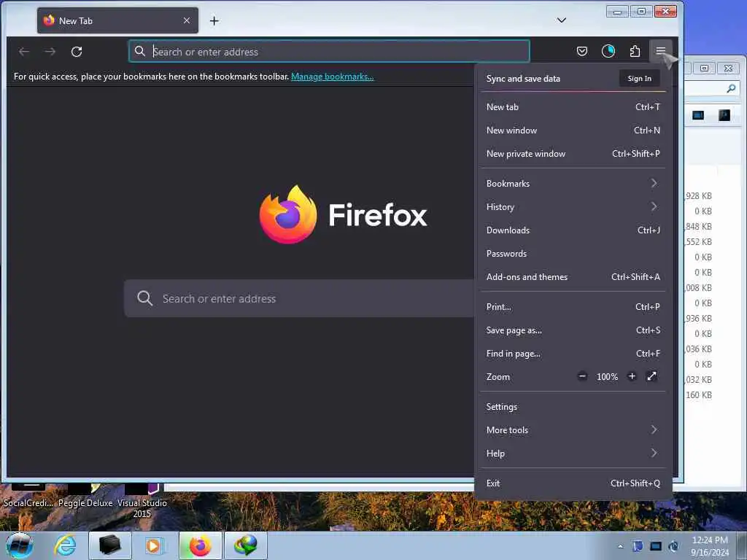Click the New Tab tab title

pos(76,21)
